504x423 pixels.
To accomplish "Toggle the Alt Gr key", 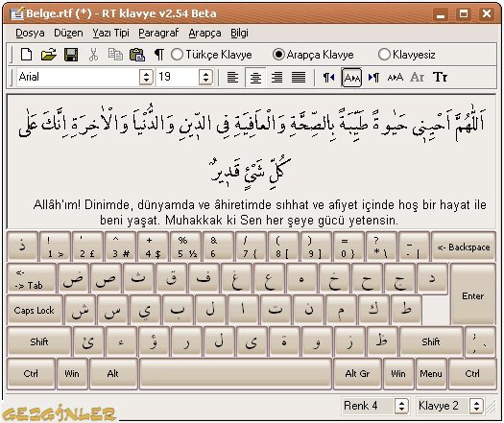I will [357, 373].
